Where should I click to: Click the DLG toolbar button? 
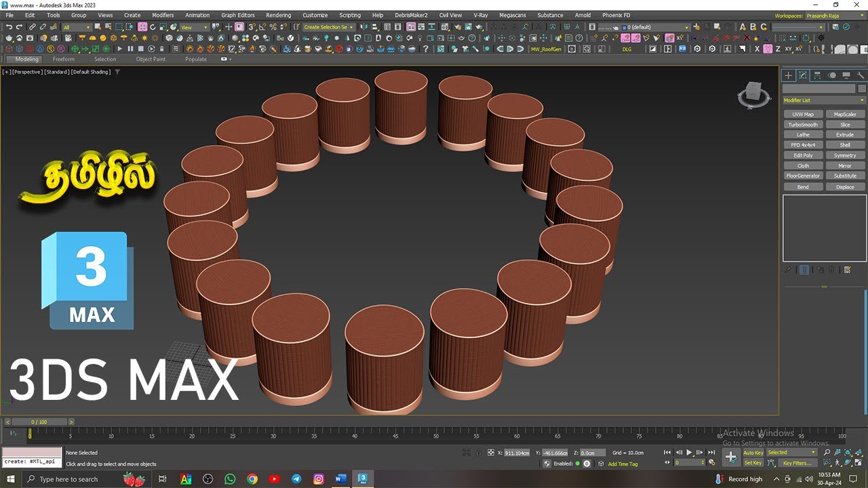coord(627,49)
